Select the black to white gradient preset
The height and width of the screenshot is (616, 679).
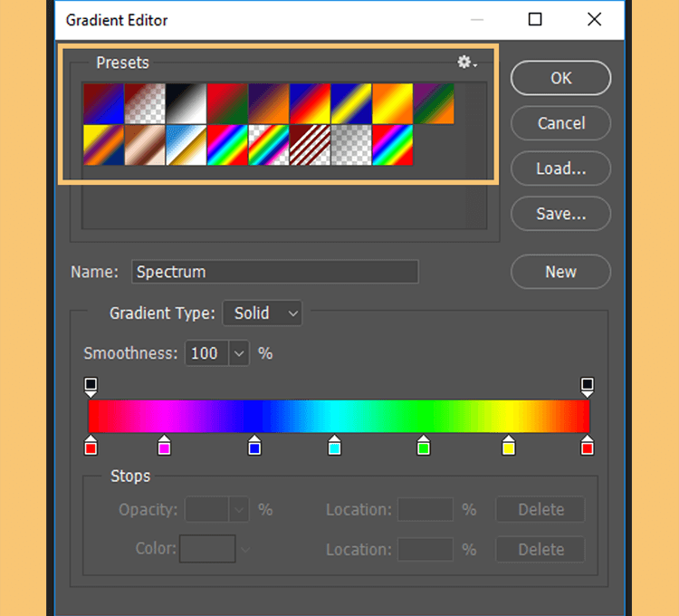coord(186,104)
